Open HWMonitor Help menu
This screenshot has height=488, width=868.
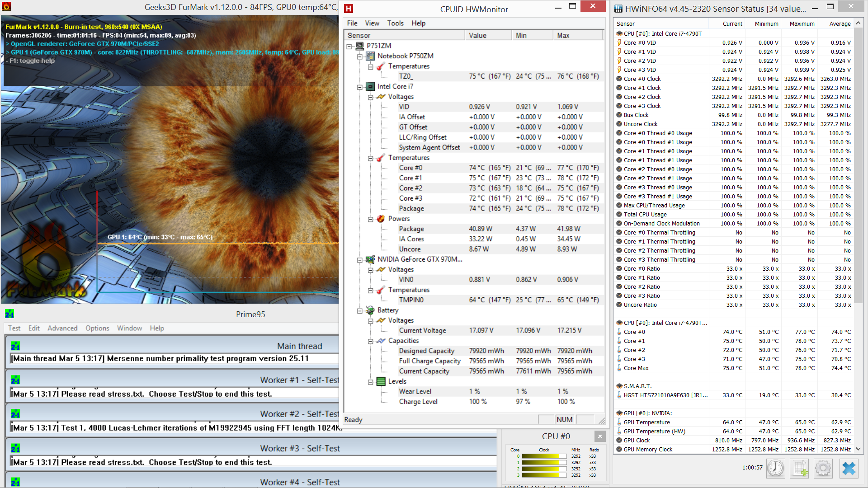point(418,23)
